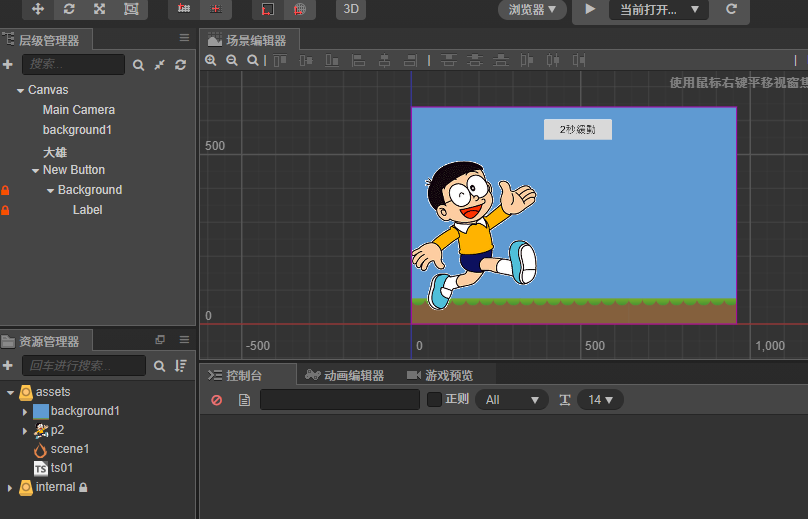Distribute nodes by bottom edges

coord(501,60)
